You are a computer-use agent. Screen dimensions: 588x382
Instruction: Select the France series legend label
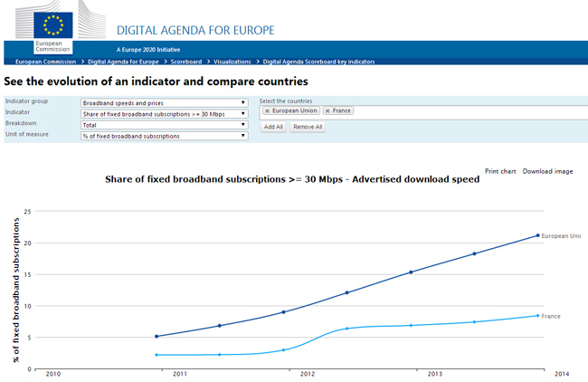pos(551,316)
